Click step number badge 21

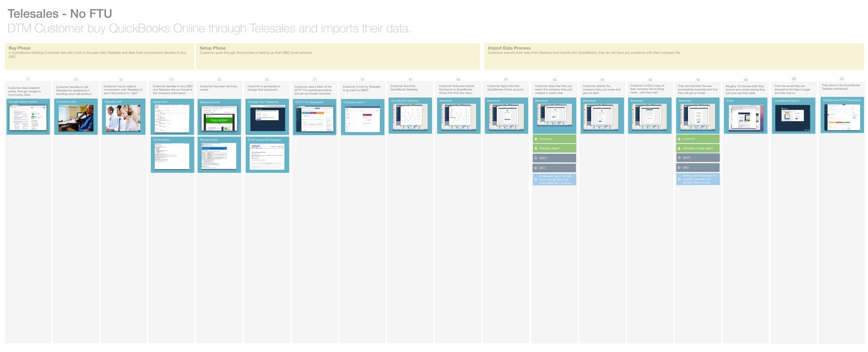click(x=842, y=79)
